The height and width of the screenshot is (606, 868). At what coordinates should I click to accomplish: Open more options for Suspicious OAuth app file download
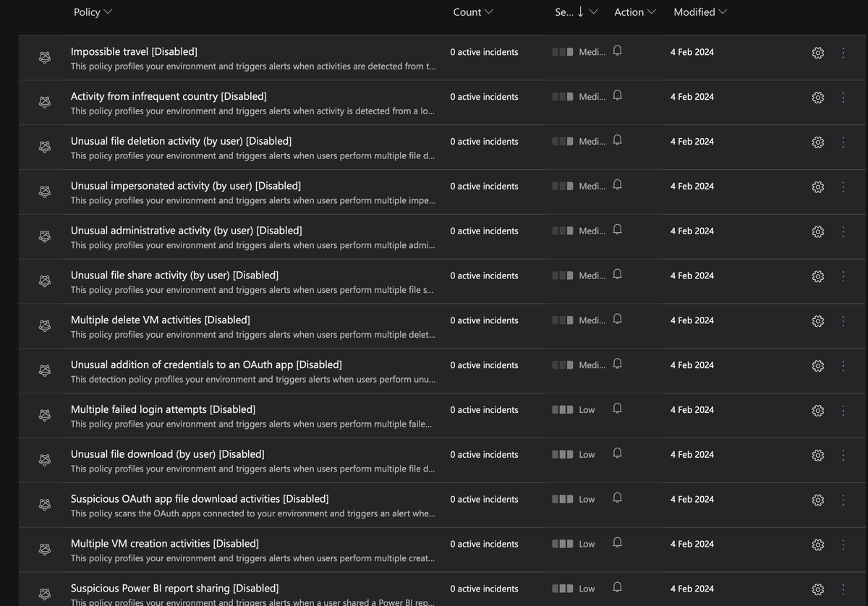pos(843,500)
